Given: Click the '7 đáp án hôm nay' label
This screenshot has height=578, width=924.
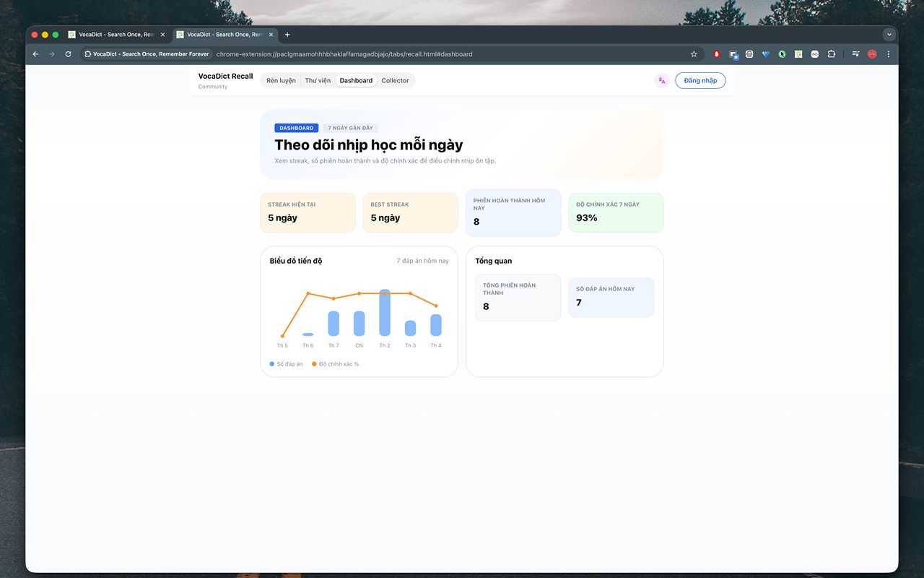Looking at the screenshot, I should click(x=422, y=261).
